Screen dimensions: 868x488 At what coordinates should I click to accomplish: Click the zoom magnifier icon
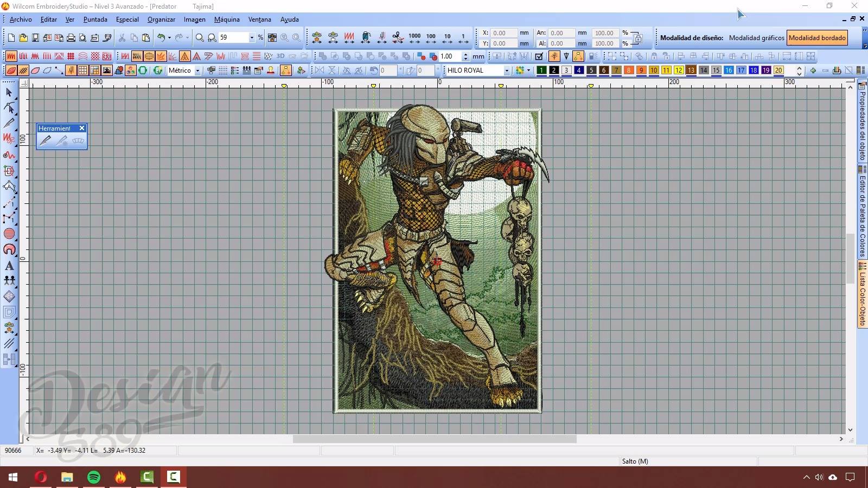pyautogui.click(x=200, y=37)
